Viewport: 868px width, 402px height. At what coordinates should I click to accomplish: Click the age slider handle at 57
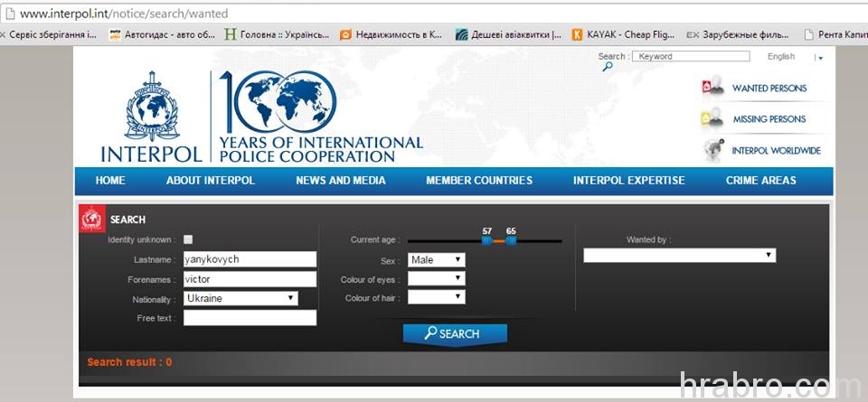pos(486,241)
